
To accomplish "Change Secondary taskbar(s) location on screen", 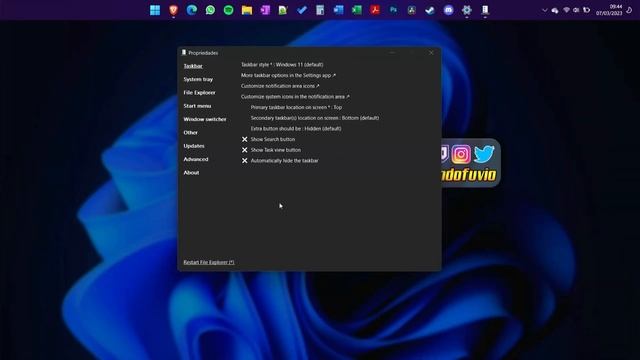I will pos(315,118).
